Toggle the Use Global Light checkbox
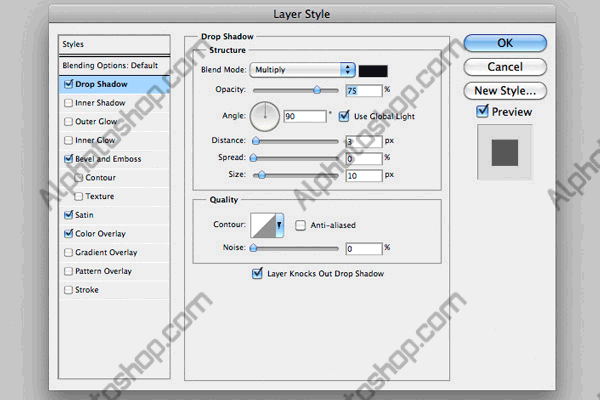 point(344,116)
